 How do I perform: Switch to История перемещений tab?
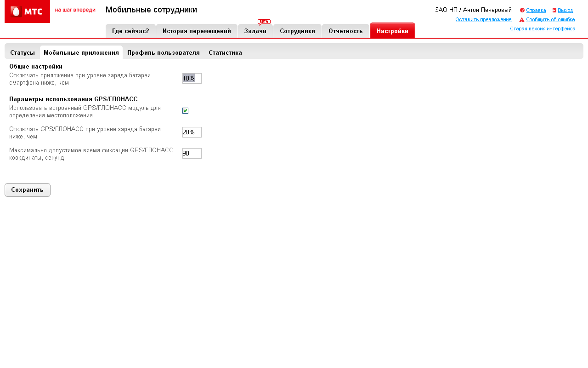tap(197, 31)
